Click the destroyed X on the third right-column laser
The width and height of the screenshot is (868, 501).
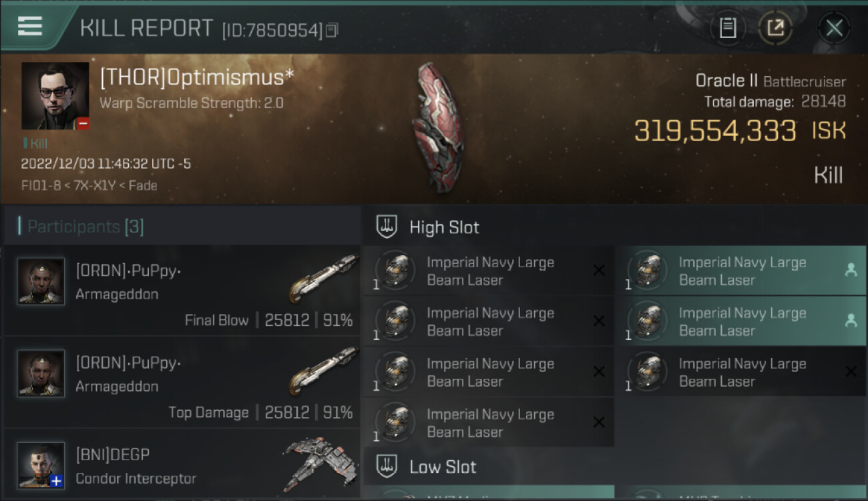pyautogui.click(x=851, y=371)
